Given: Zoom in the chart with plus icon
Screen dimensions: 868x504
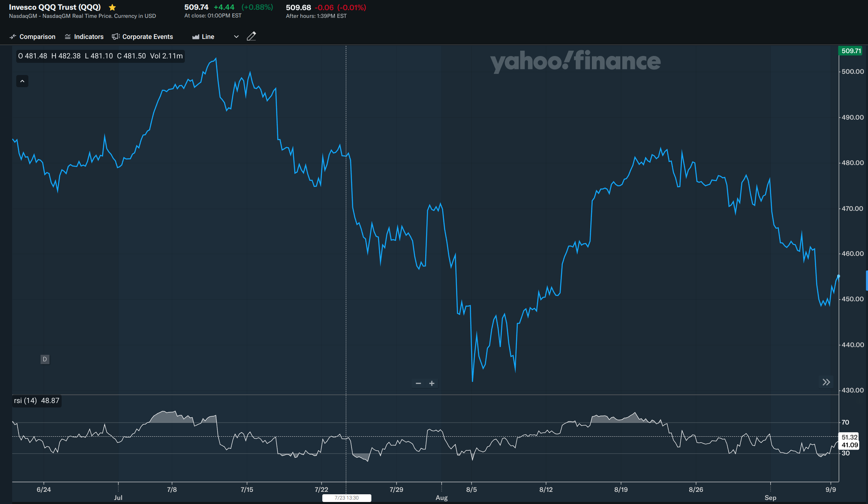Looking at the screenshot, I should tap(432, 383).
